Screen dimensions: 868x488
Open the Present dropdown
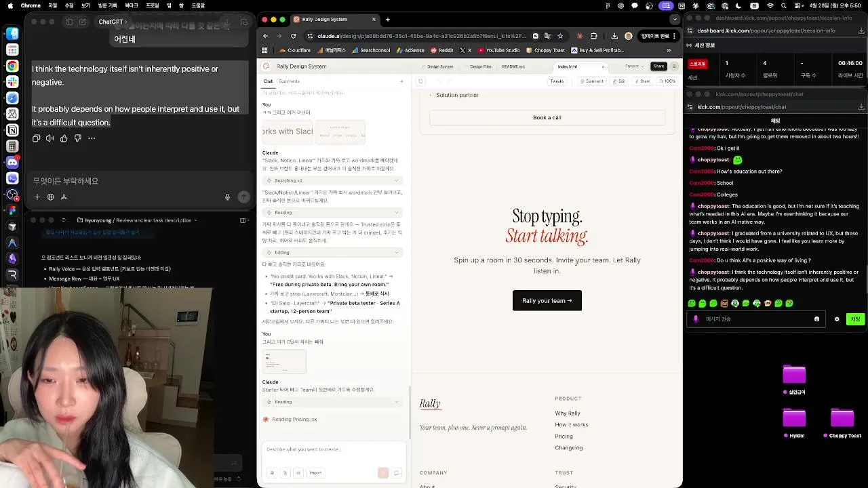[634, 66]
